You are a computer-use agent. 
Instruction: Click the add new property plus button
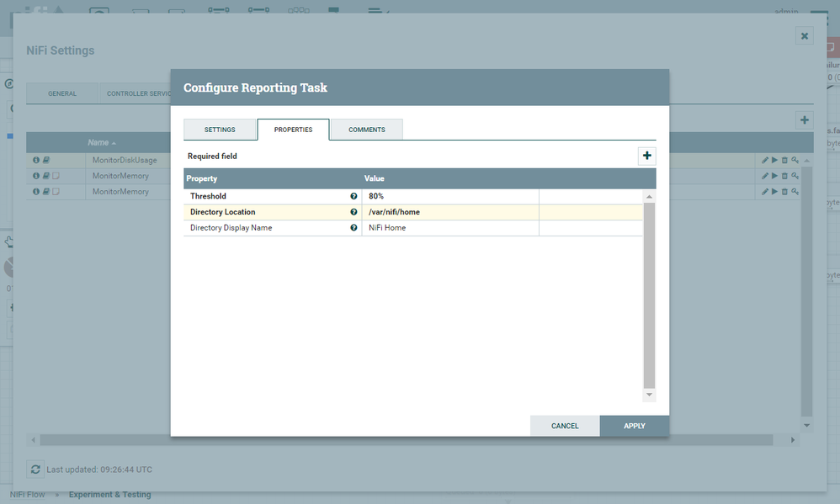(x=646, y=156)
